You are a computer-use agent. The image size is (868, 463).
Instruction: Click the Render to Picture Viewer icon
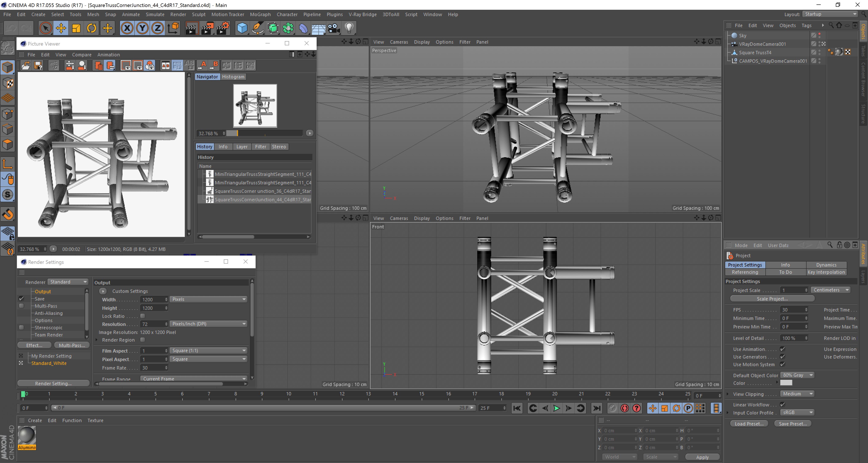pos(207,28)
